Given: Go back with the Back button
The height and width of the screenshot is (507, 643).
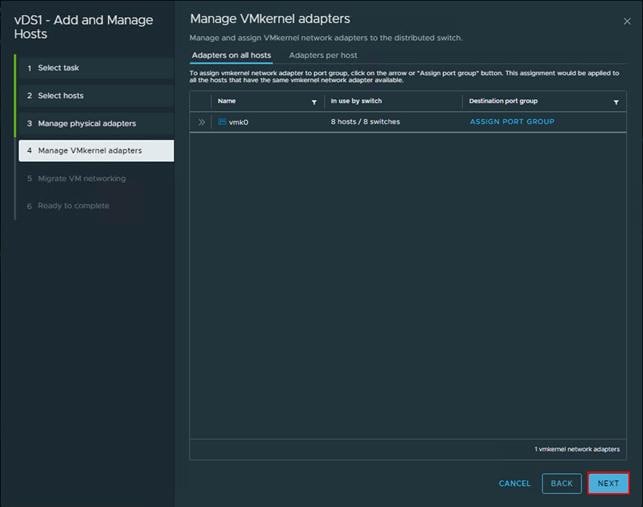Looking at the screenshot, I should pyautogui.click(x=561, y=483).
